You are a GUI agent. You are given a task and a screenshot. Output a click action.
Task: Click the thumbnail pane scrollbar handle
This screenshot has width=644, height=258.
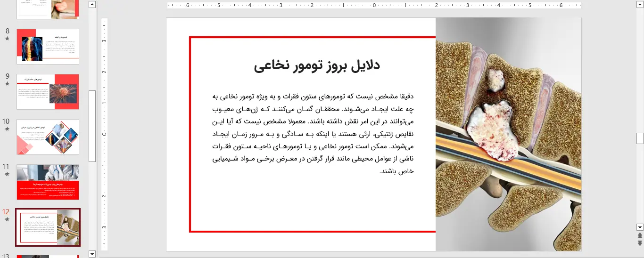(92, 126)
